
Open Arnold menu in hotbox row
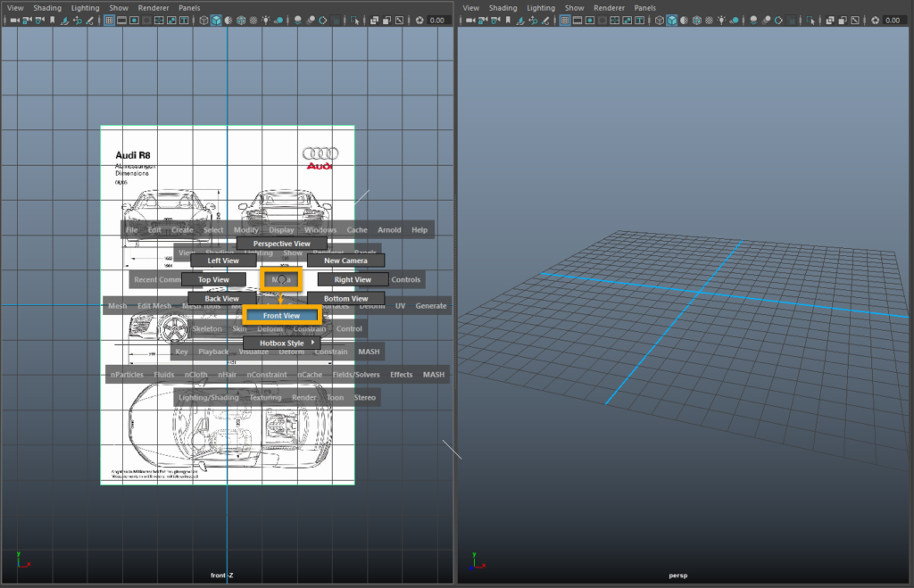[x=389, y=229]
